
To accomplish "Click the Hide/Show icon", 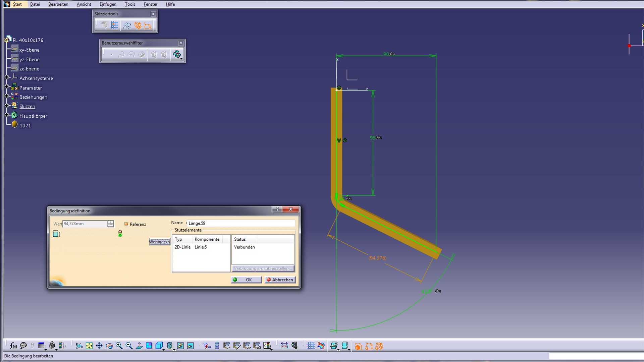I will coord(180,346).
